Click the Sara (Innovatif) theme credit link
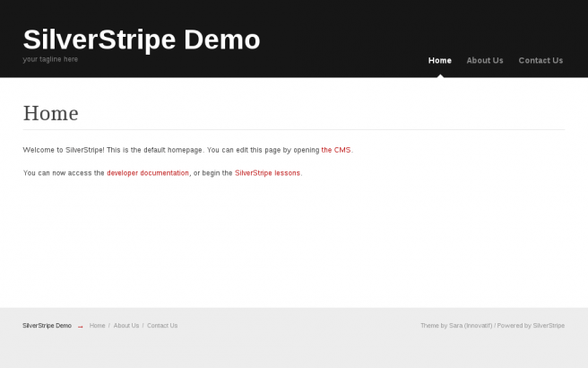 (471, 326)
